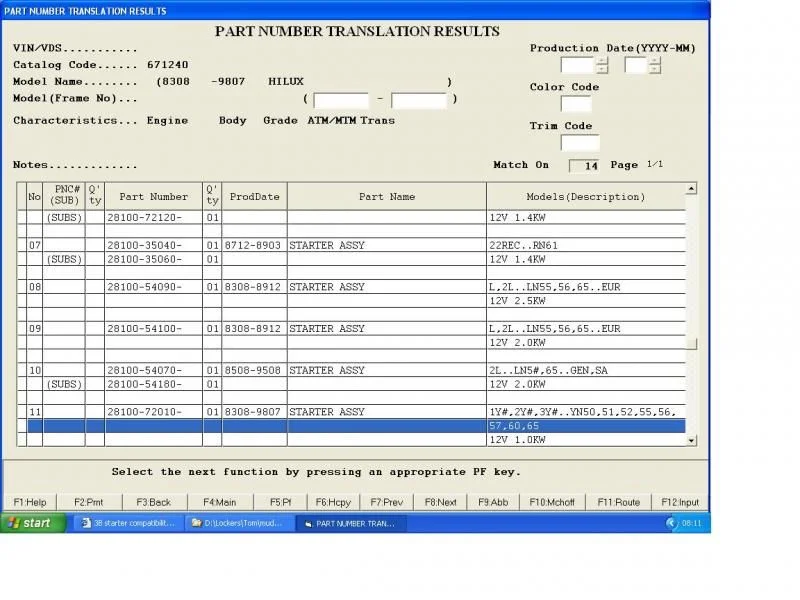Viewport: 800px width, 600px height.
Task: Return to main with F4:Main button
Action: point(219,502)
